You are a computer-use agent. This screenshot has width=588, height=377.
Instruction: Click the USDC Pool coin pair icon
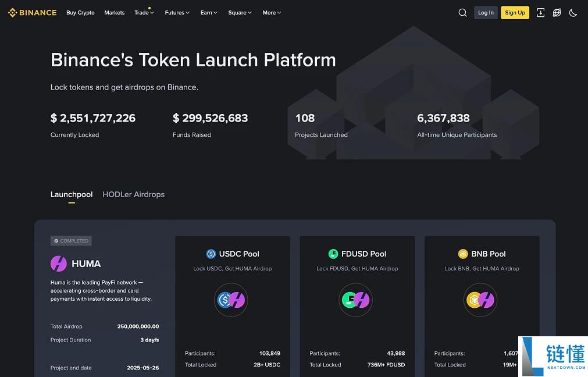[231, 300]
